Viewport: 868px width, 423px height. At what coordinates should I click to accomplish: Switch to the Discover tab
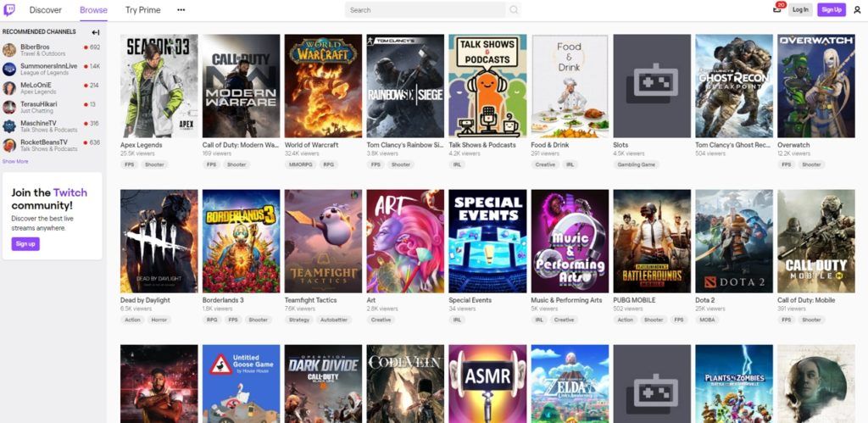click(x=46, y=10)
